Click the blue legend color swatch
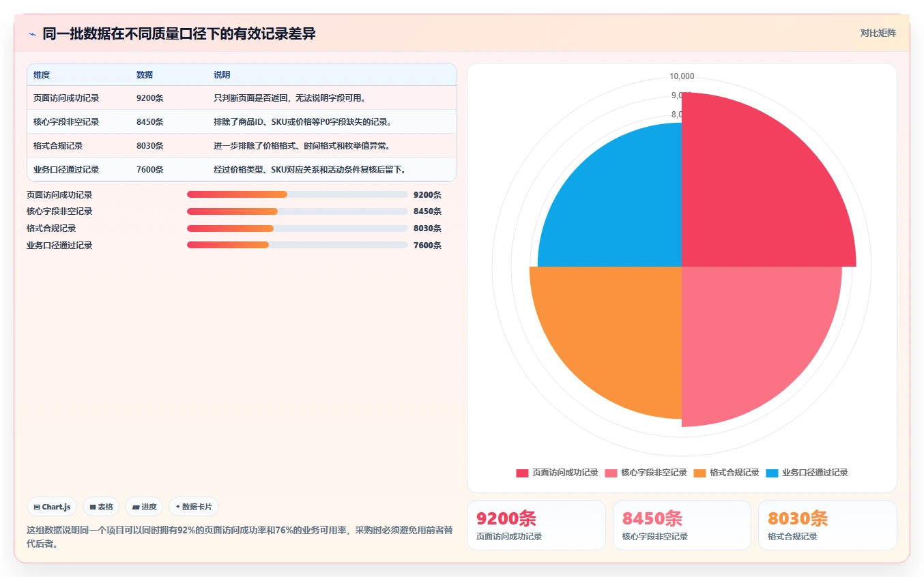The image size is (924, 577). (772, 473)
